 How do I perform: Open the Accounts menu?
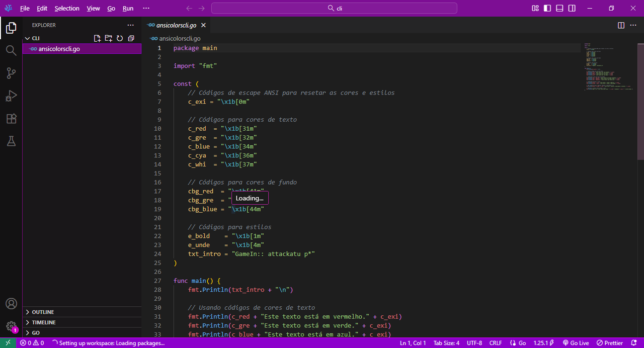(11, 304)
